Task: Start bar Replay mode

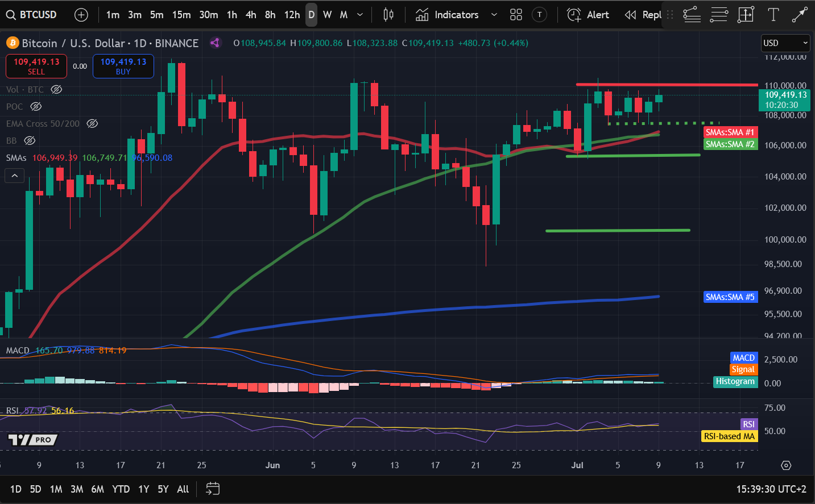Action: (643, 15)
